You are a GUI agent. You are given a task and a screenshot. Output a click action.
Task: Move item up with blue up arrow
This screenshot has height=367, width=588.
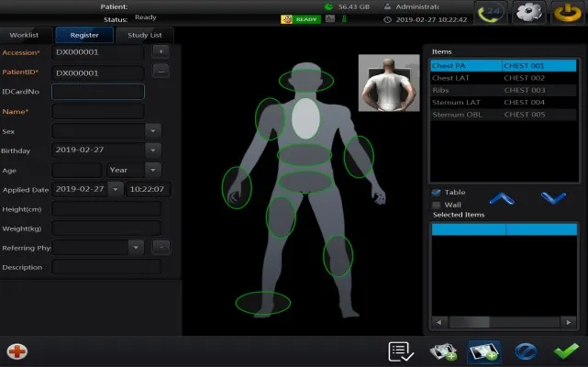(x=500, y=198)
